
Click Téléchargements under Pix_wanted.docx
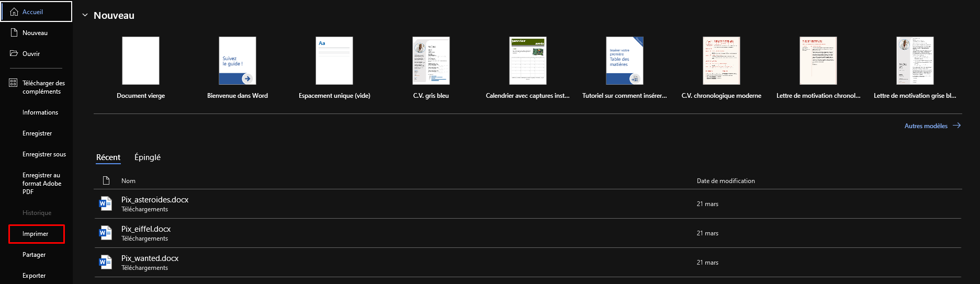[145, 268]
